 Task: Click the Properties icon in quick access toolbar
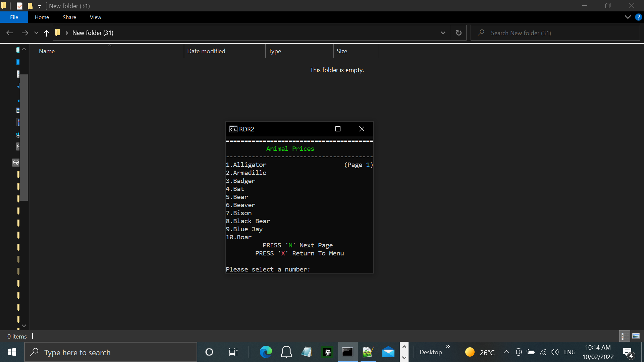[19, 6]
